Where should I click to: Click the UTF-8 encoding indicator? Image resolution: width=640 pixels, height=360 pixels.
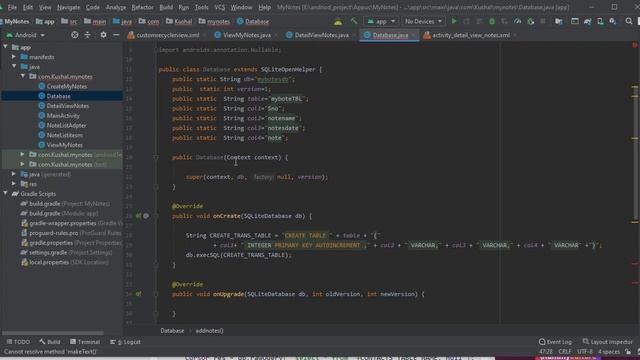click(x=585, y=352)
